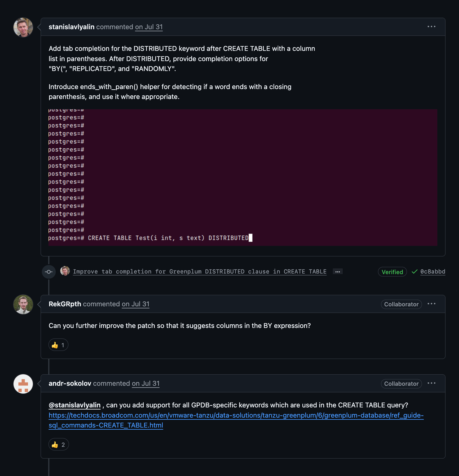Open commit hash 0c8abbd

click(x=432, y=272)
